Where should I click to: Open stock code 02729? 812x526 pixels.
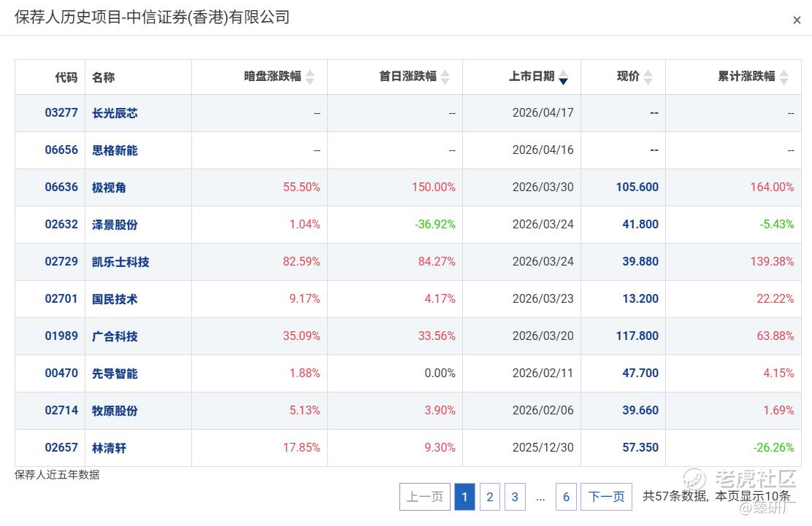point(61,262)
